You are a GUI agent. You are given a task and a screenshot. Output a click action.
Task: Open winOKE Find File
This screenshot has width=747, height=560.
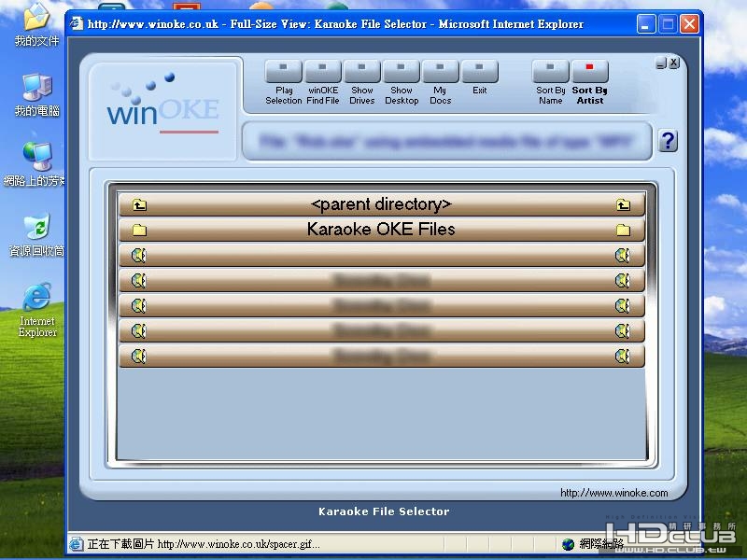322,72
